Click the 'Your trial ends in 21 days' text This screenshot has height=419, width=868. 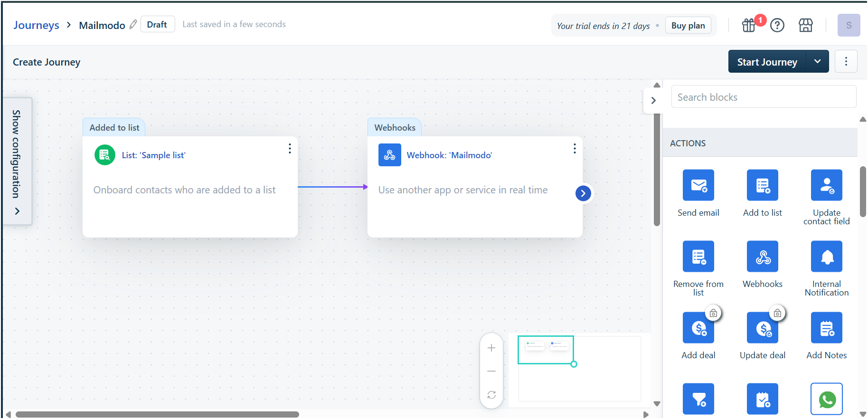coord(603,26)
